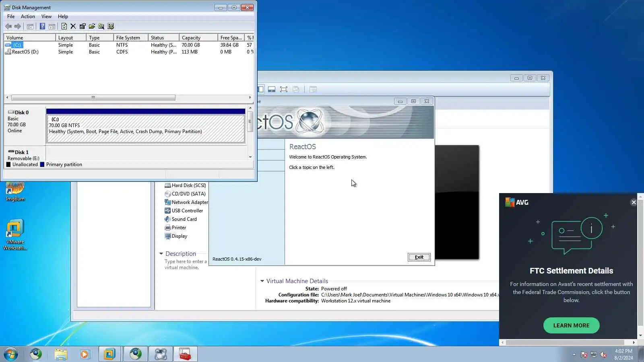Open Windows Explorer from the taskbar
Viewport: 644px width, 362px height.
pyautogui.click(x=61, y=354)
